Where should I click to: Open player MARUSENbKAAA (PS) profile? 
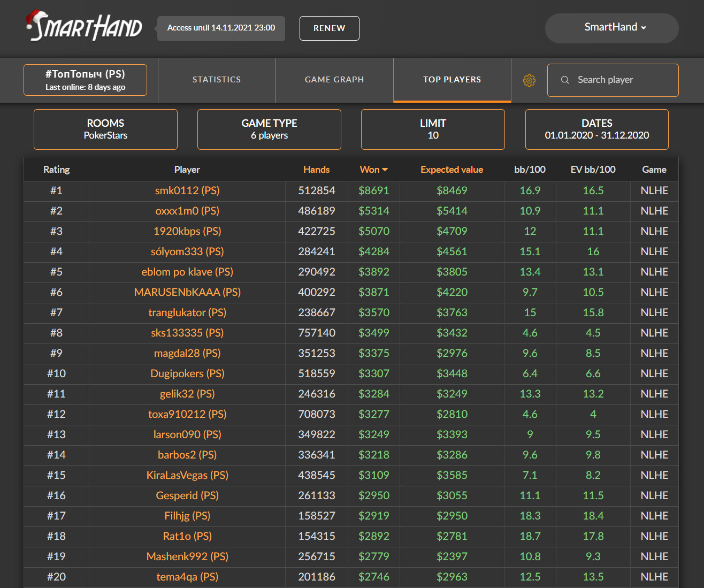pos(187,292)
